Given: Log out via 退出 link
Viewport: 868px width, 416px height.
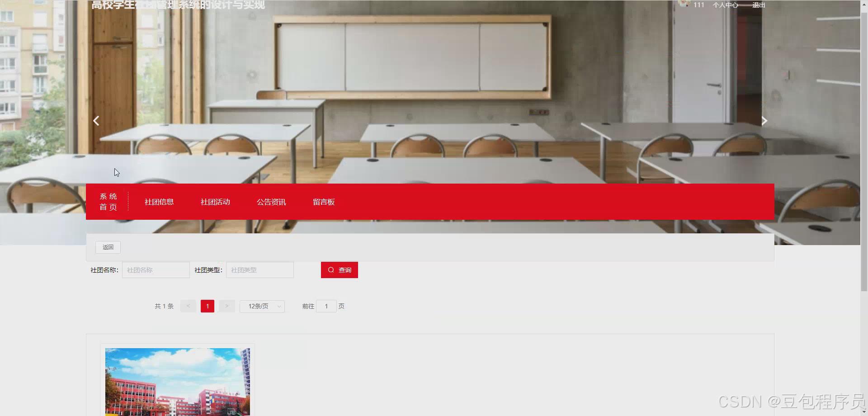Looking at the screenshot, I should 759,5.
